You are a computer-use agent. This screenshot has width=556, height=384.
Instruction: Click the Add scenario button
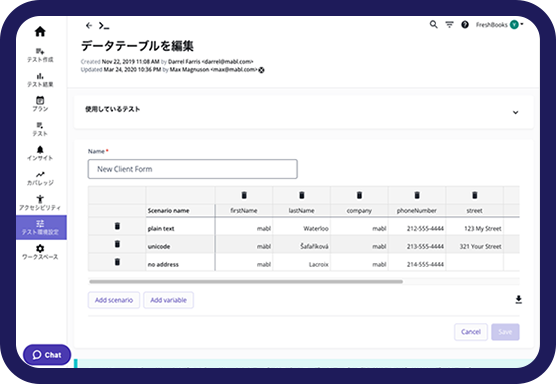point(114,300)
